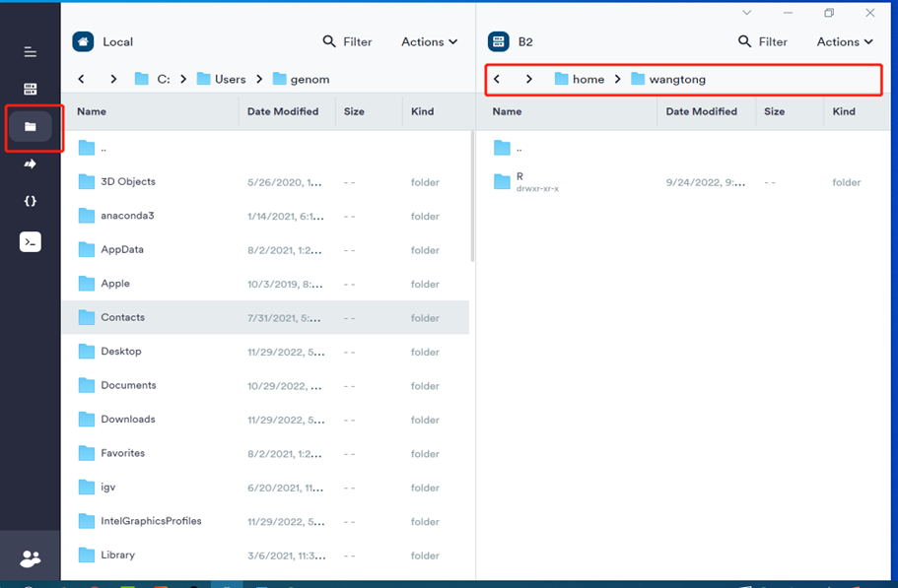Go back in Local pane navigation

pos(82,79)
